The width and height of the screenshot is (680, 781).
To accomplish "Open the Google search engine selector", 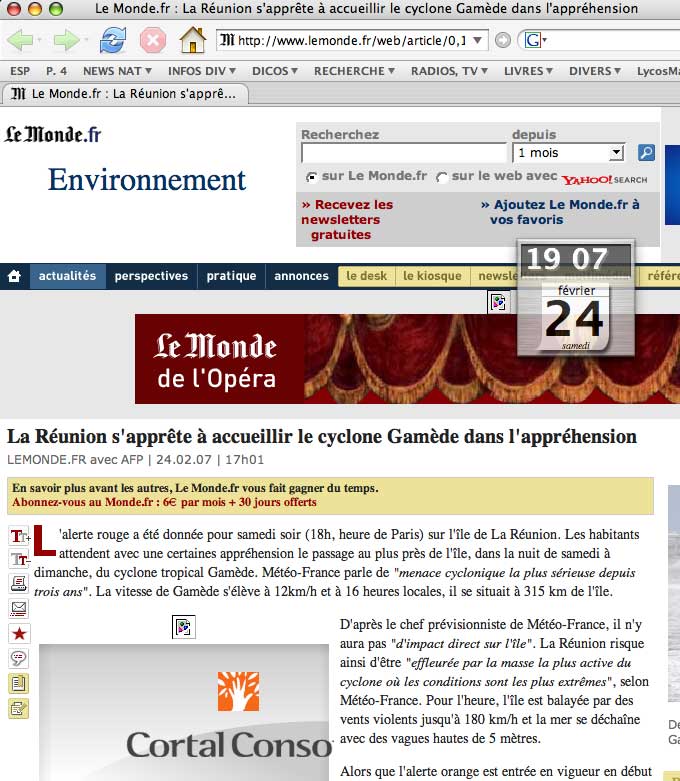I will tap(536, 40).
